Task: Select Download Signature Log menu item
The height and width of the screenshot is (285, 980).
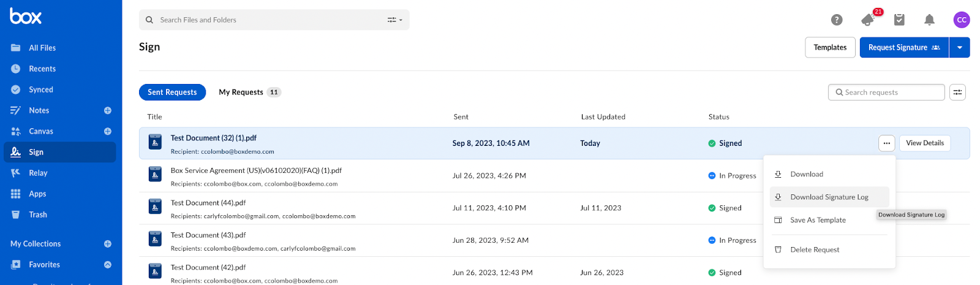Action: tap(829, 197)
